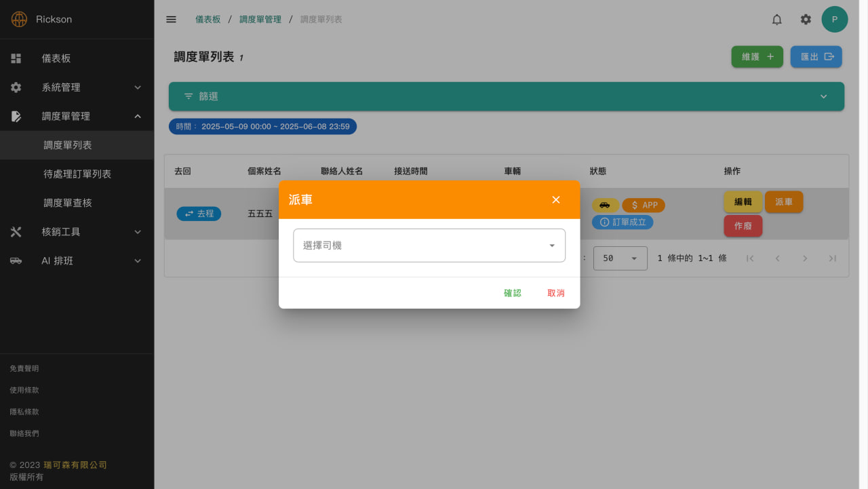Select 調度單查核 in sidebar
Viewport: 868px width, 489px height.
click(77, 203)
